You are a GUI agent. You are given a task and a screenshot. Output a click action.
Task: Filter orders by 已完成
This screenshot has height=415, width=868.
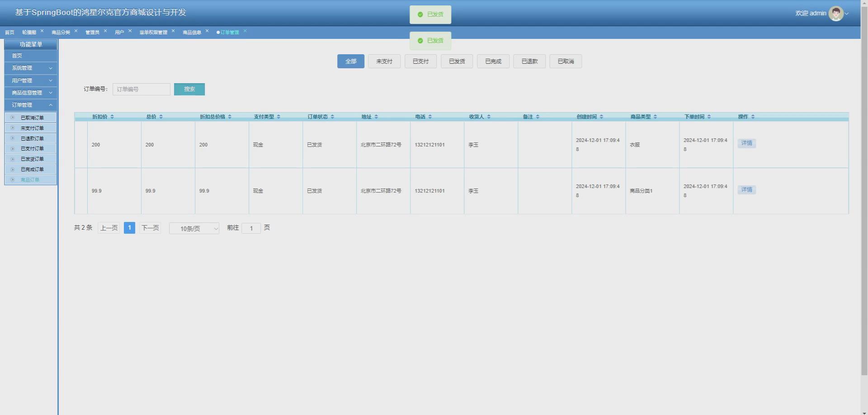pyautogui.click(x=493, y=61)
